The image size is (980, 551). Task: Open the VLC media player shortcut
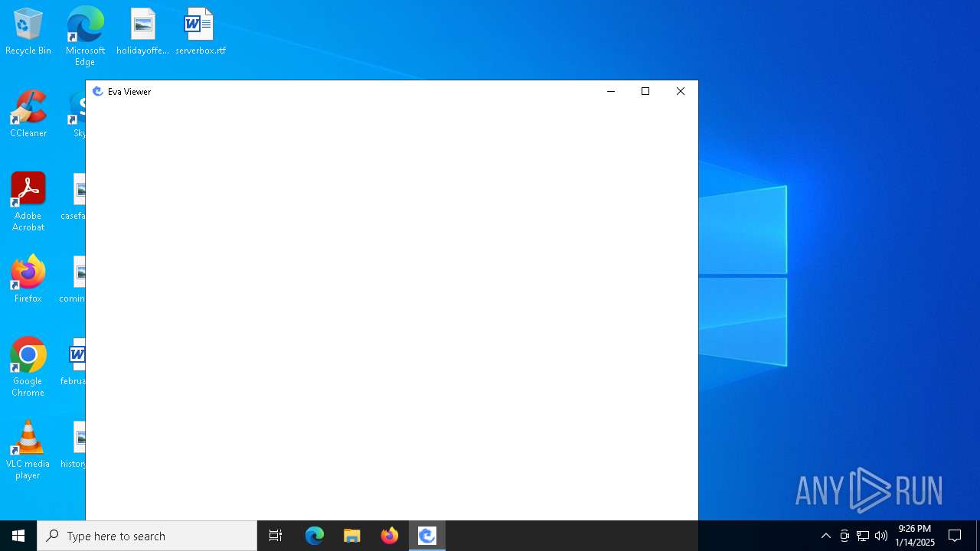click(28, 450)
